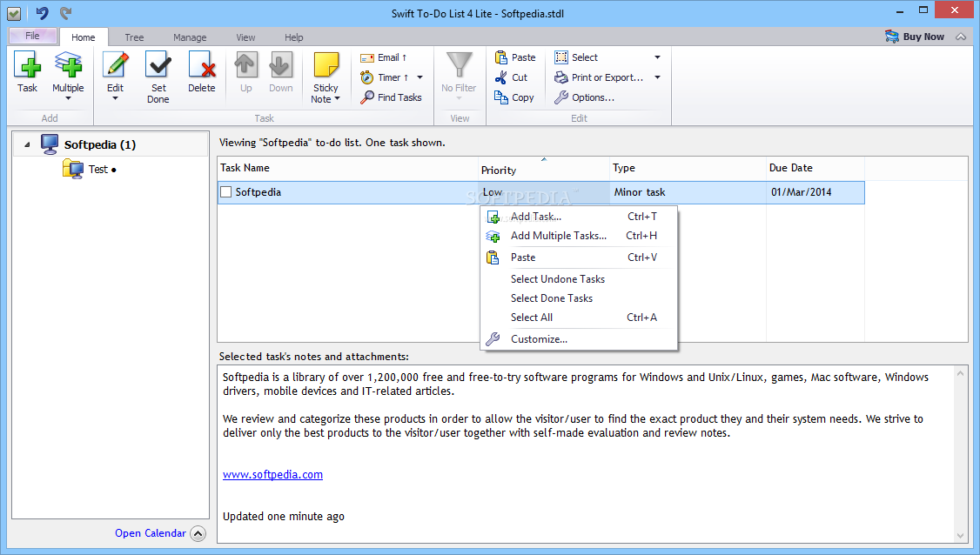This screenshot has height=555, width=980.
Task: Choose Add Task... from context menu
Action: 579,217
